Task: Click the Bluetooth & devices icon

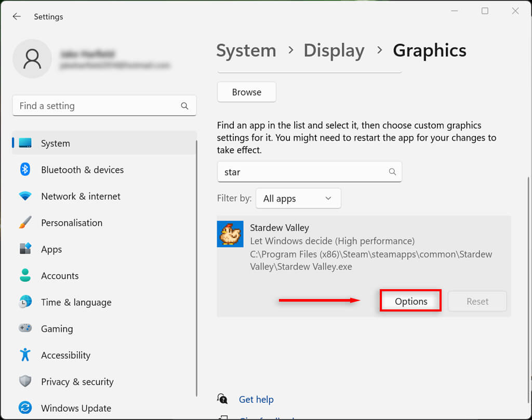Action: click(25, 170)
